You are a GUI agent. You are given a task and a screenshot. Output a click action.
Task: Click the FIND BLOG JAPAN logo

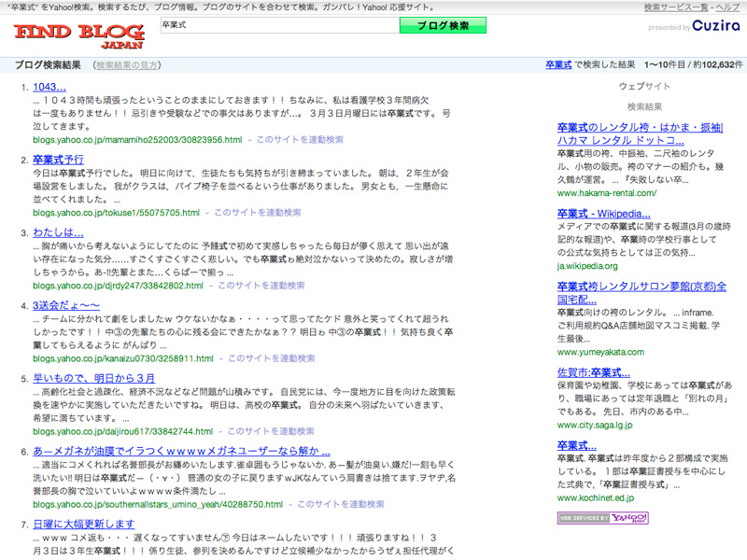[79, 35]
